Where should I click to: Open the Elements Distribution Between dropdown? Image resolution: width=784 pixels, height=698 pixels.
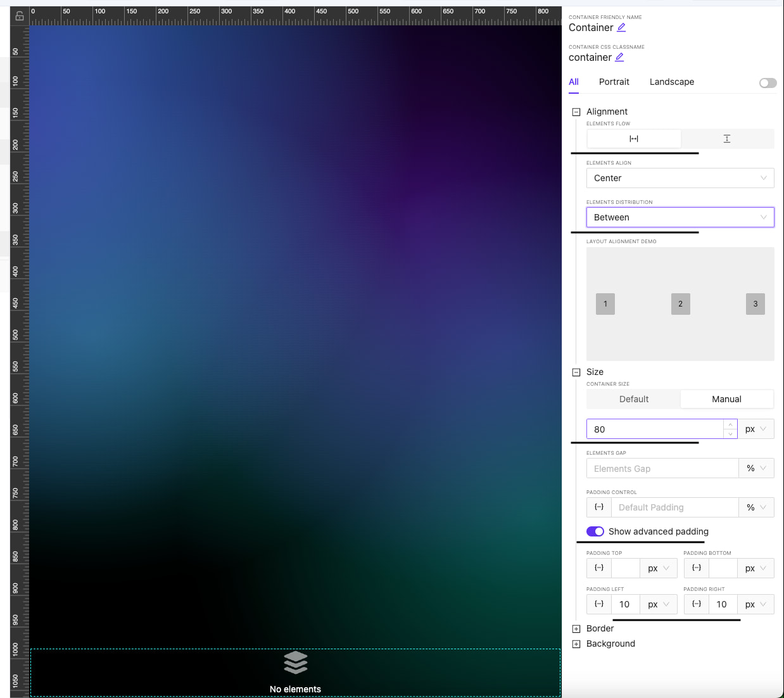tap(680, 217)
